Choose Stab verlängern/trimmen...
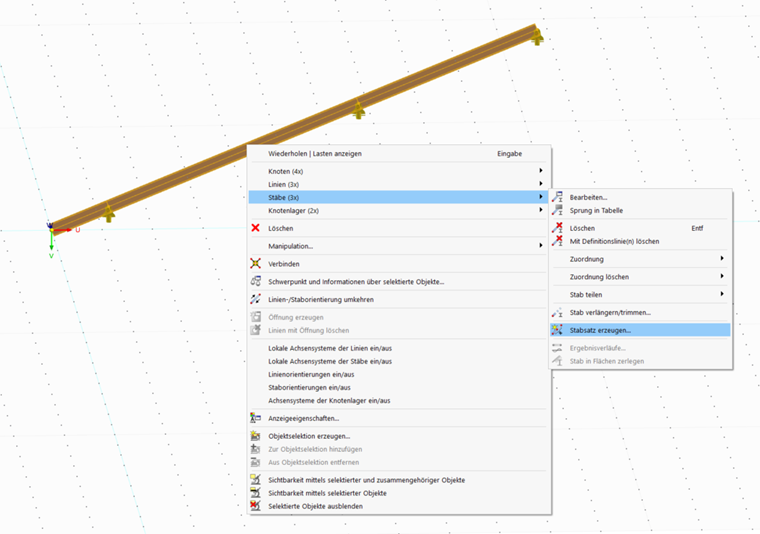The image size is (760, 534). [640, 313]
